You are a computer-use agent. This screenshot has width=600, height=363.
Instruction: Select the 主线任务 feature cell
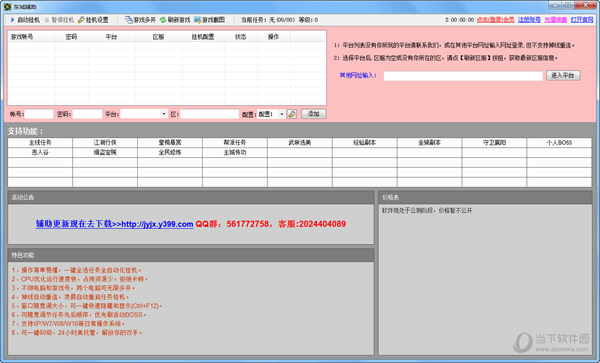pos(40,142)
